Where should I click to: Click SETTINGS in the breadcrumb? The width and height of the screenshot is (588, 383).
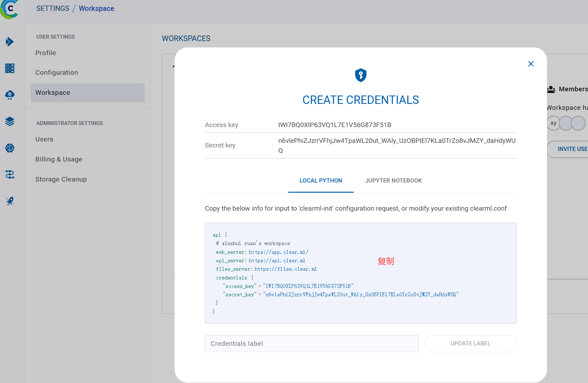[x=53, y=8]
